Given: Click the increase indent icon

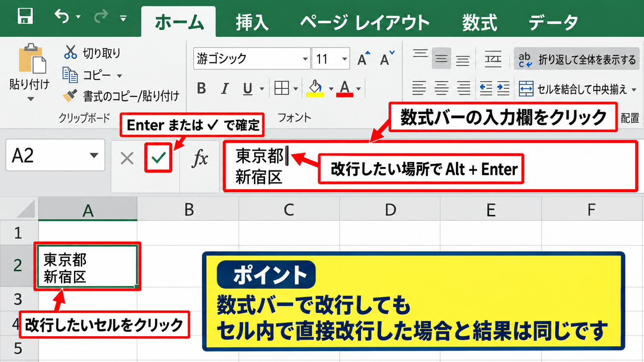Looking at the screenshot, I should tap(503, 88).
